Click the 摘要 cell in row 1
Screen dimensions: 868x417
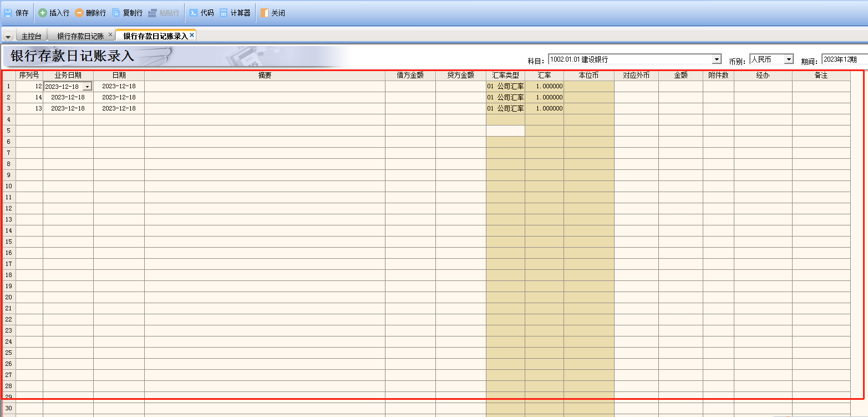pyautogui.click(x=265, y=87)
